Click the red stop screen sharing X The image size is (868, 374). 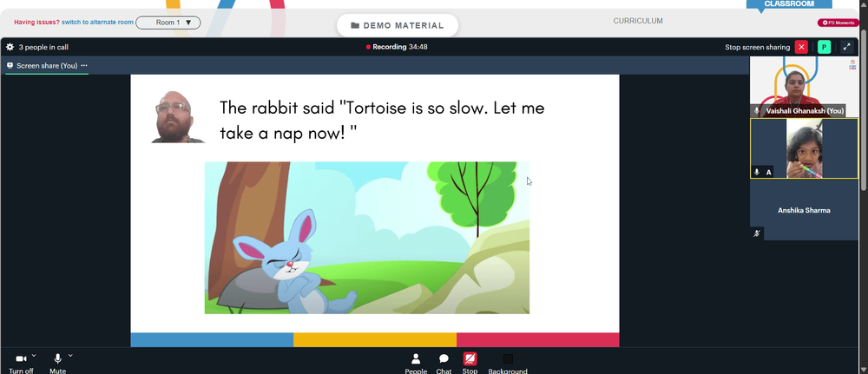801,47
